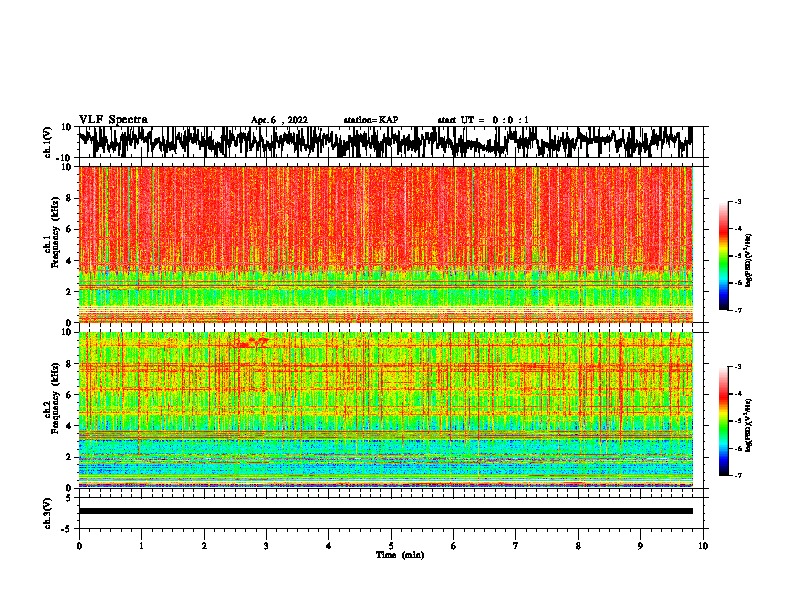This screenshot has width=792, height=612.
Task: Click the "8" kHz tick of ch.1 spectrogram
Action: (69, 198)
